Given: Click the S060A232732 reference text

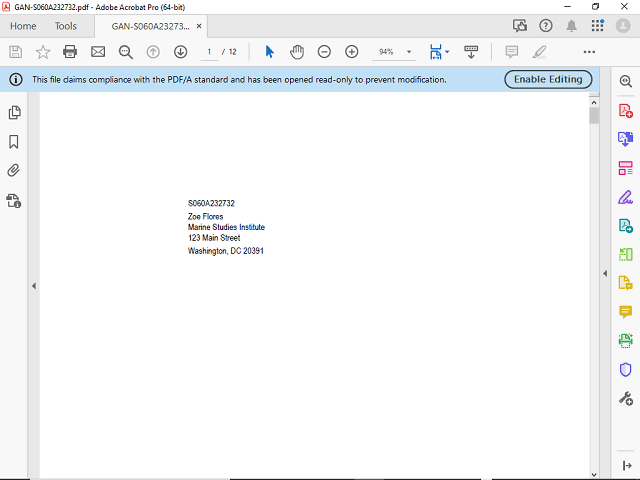Looking at the screenshot, I should pos(211,203).
